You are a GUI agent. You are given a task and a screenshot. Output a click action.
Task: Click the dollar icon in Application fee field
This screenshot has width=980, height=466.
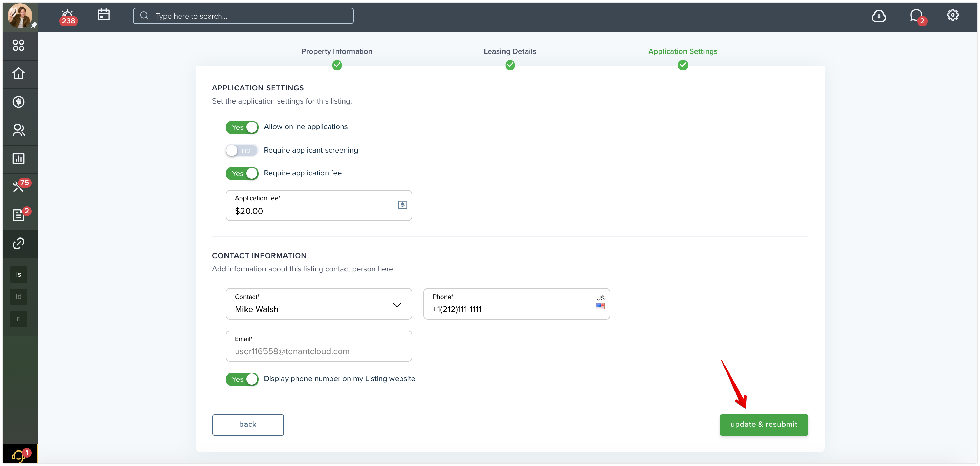pos(402,205)
